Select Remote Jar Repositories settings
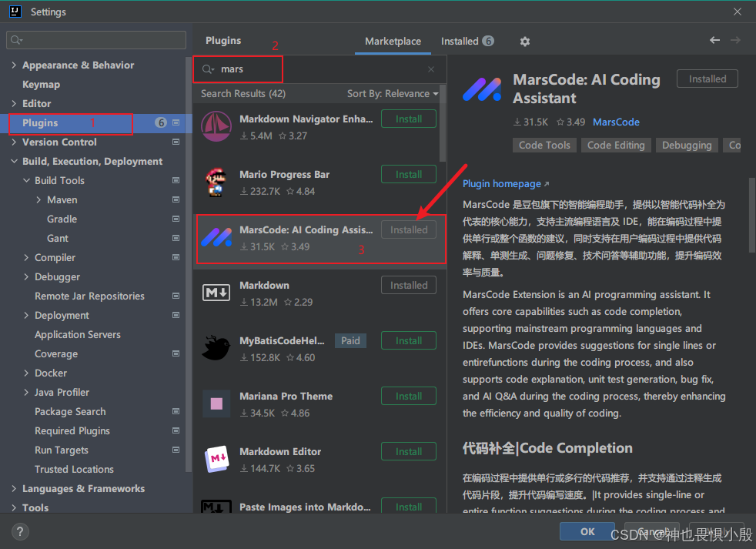Screen dimensions: 756x549 point(89,296)
